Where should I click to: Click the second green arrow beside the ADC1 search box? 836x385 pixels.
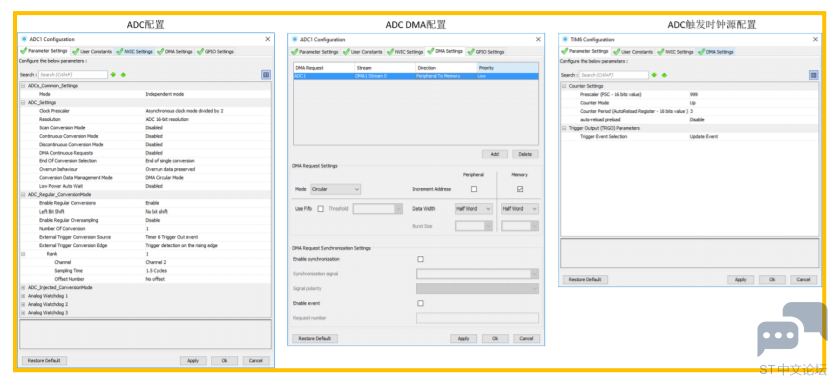[x=123, y=75]
